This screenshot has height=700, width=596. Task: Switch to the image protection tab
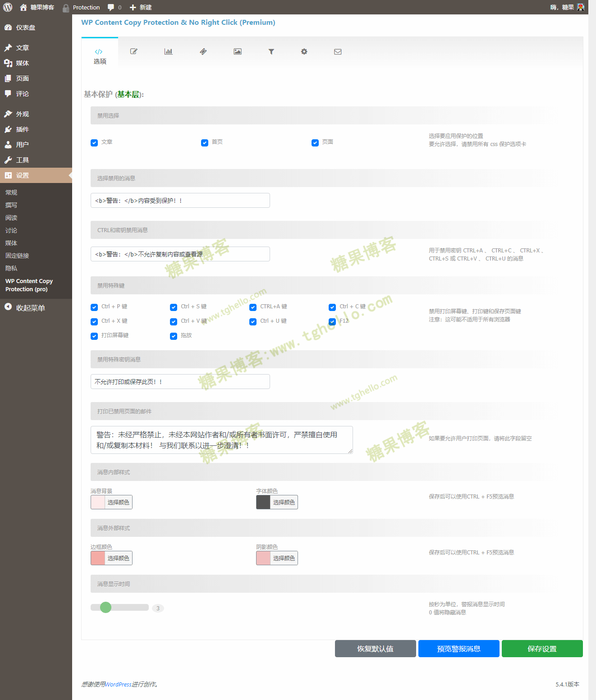[x=238, y=51]
